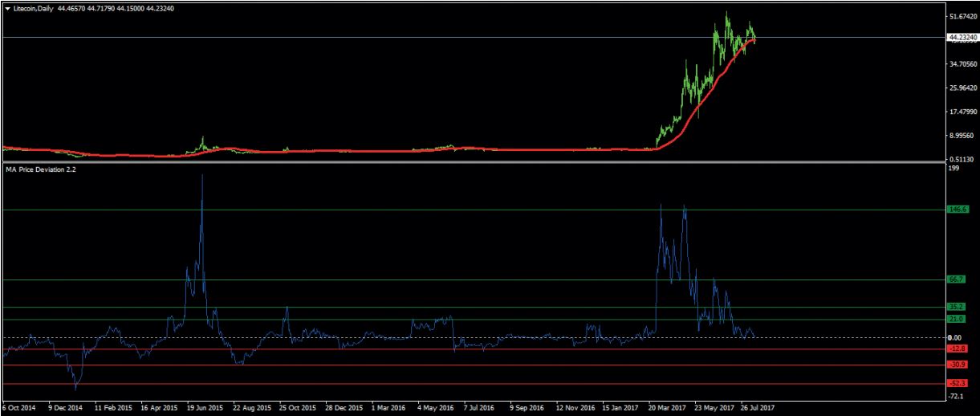Viewport: 980px width, 416px height.
Task: Select the MA Price Deviation 2.2 label
Action: click(40, 170)
